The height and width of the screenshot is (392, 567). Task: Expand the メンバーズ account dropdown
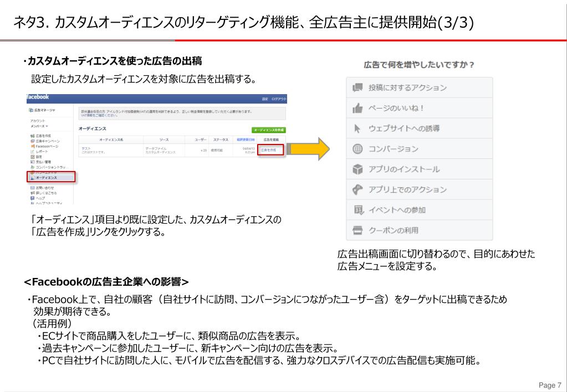[39, 126]
